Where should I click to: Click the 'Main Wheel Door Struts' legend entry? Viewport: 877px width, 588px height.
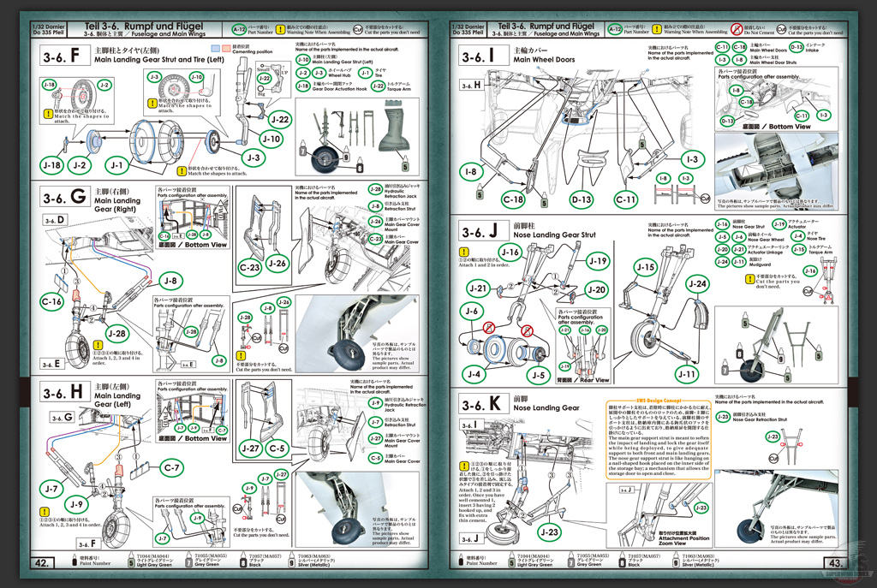click(773, 62)
